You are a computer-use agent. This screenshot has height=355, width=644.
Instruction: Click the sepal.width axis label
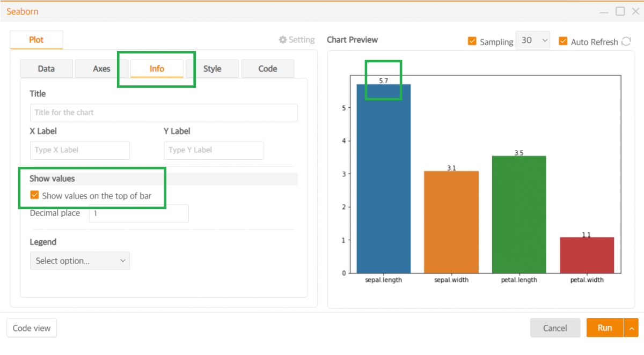(451, 280)
